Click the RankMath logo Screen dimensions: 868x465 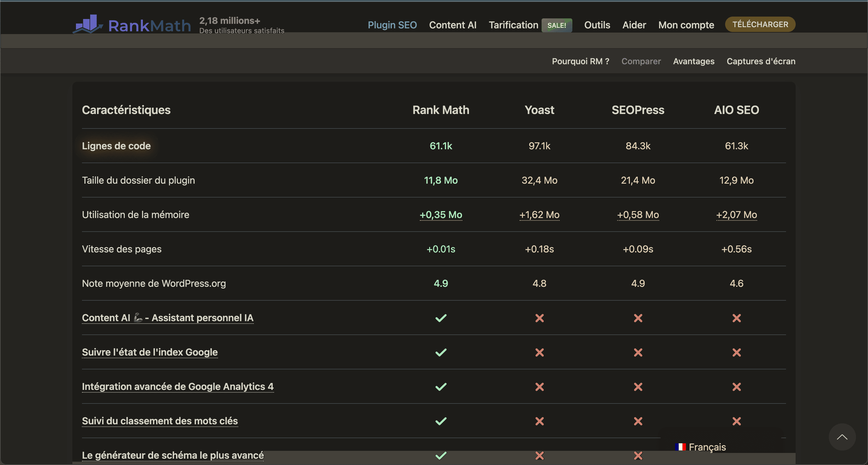132,25
